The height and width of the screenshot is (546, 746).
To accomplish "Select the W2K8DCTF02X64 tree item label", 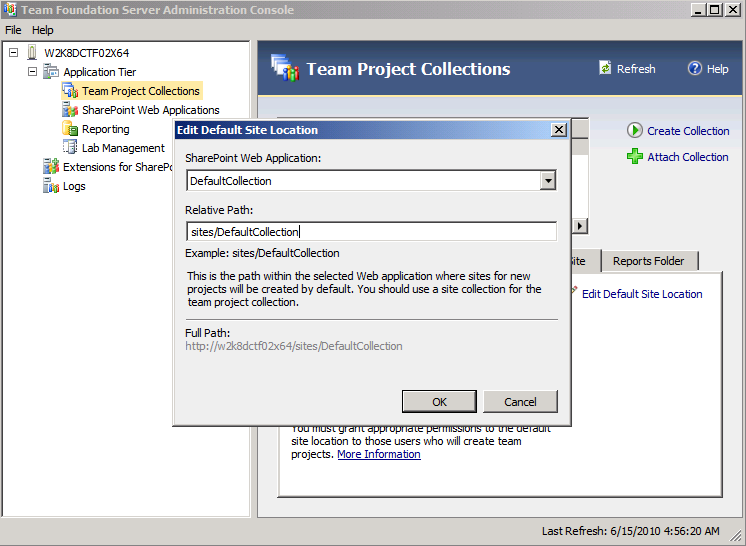I will click(86, 53).
